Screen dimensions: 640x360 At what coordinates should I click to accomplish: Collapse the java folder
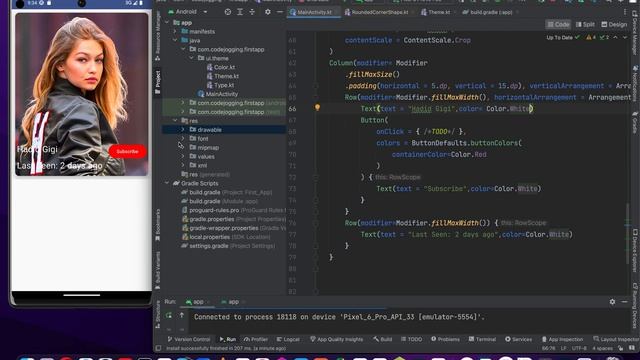click(x=175, y=40)
